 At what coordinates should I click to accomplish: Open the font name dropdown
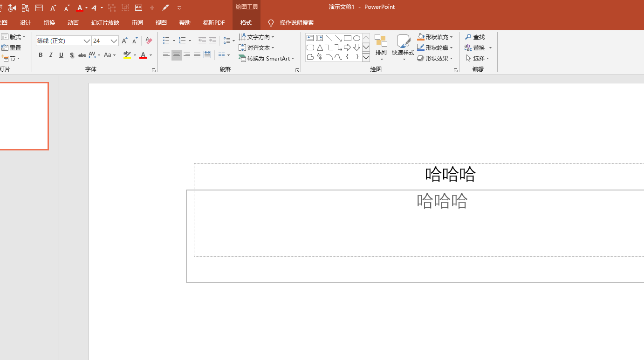[87, 41]
